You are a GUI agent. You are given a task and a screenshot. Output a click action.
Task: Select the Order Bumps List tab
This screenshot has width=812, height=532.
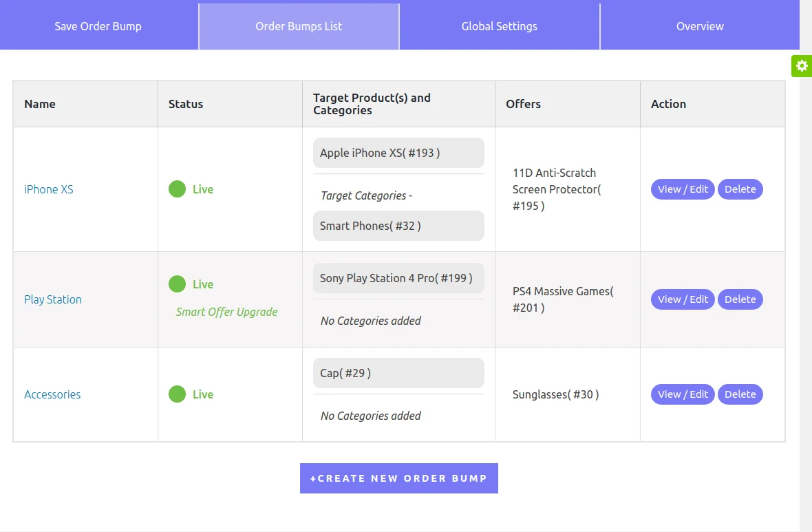pyautogui.click(x=299, y=26)
